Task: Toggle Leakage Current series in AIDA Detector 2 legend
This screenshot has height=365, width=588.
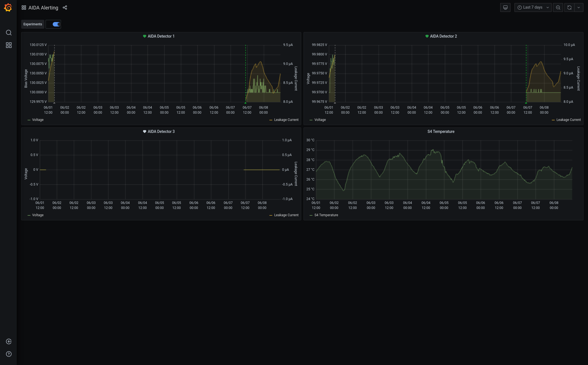Action: tap(568, 120)
